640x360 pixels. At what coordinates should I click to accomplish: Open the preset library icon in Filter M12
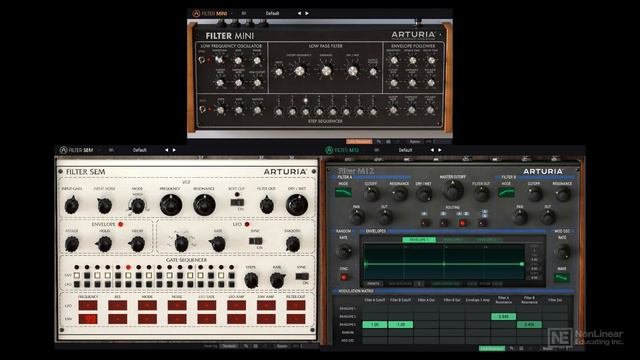pos(376,150)
